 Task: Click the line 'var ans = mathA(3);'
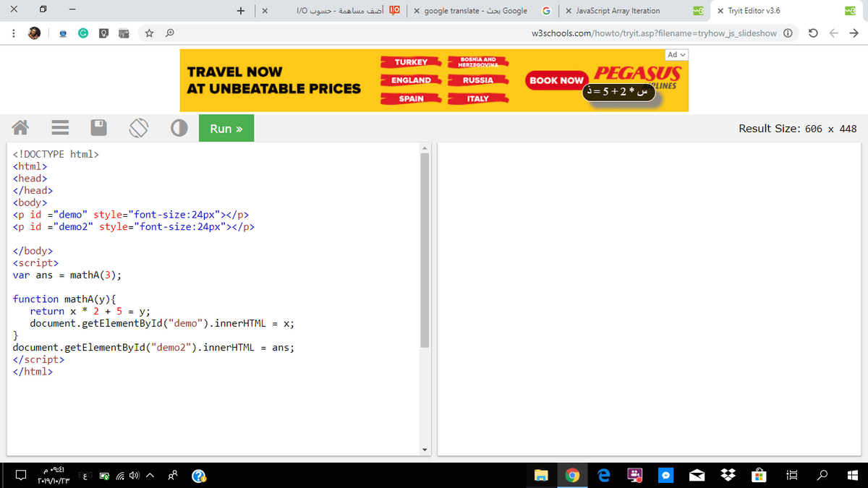(67, 275)
